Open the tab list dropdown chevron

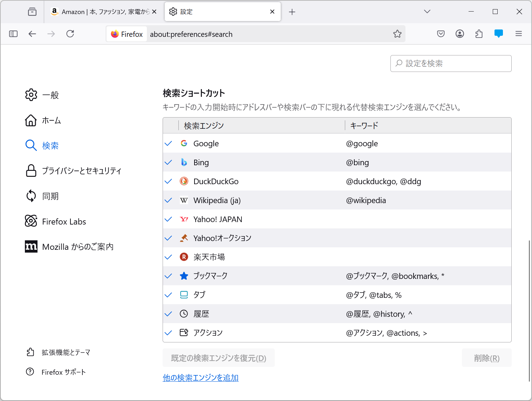point(427,11)
